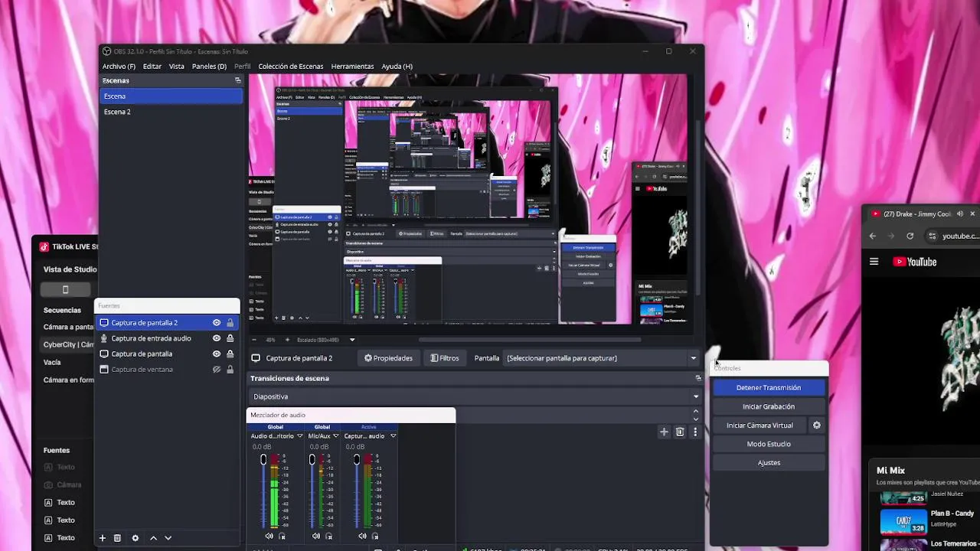Adjust the Mic/Aux volume fader
Image resolution: width=980 pixels, height=551 pixels.
pos(312,460)
